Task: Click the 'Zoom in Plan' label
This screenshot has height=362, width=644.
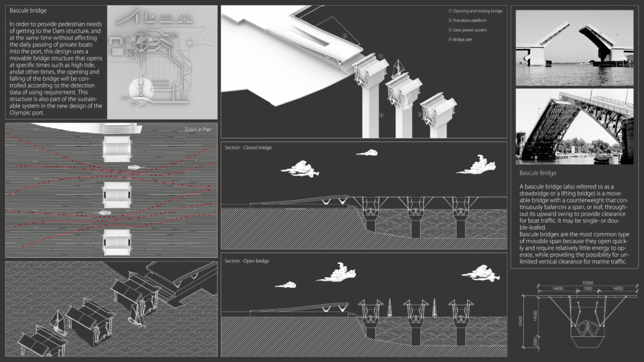Action: [199, 128]
